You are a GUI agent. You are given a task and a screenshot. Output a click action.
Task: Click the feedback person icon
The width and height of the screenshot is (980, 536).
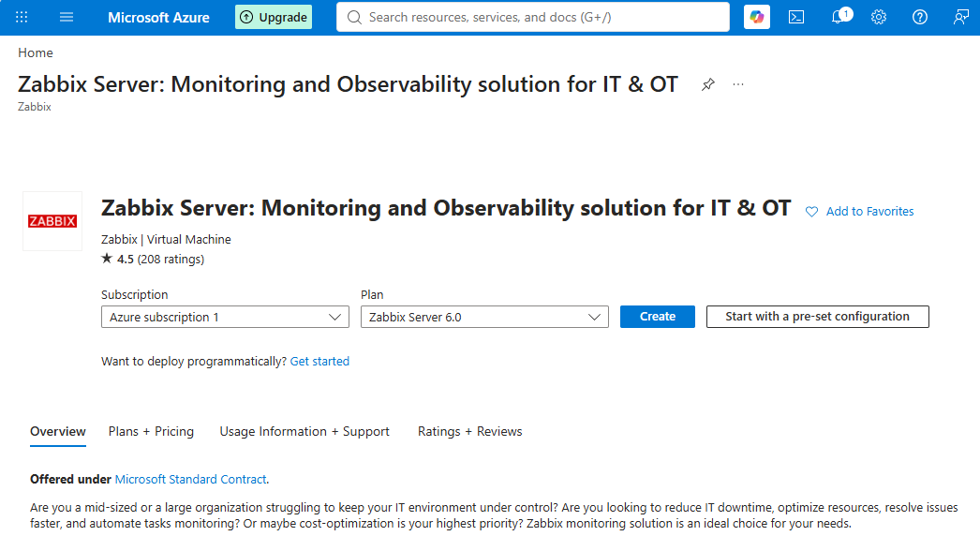(960, 17)
